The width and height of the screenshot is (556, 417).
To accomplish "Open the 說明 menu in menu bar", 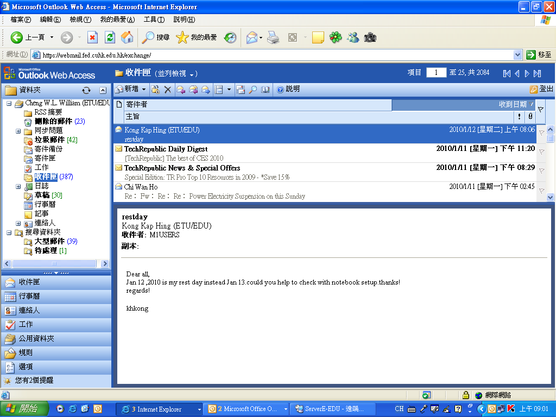I will coord(184,20).
